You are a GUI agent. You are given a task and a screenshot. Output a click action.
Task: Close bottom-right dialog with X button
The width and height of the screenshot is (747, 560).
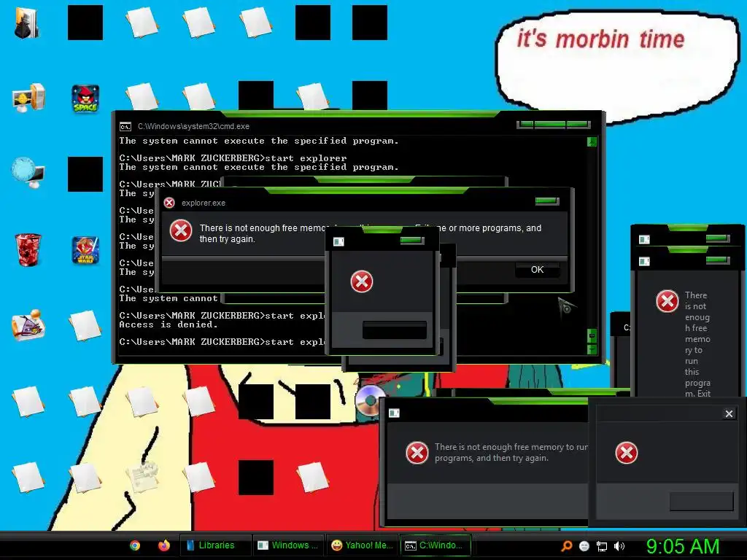point(729,414)
